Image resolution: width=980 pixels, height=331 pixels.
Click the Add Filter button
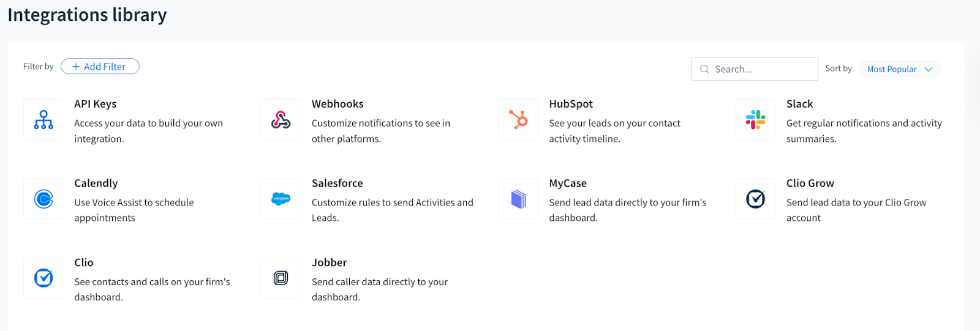[100, 67]
